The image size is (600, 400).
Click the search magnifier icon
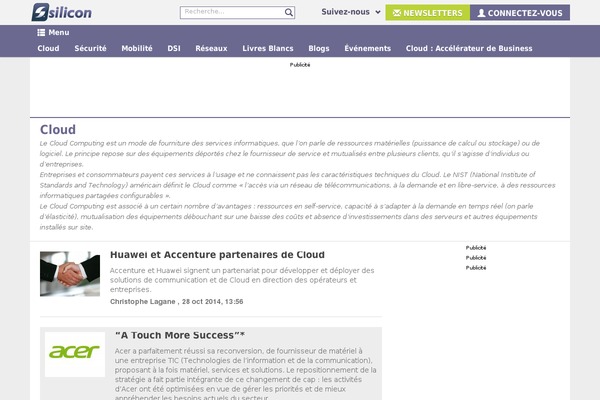pyautogui.click(x=289, y=12)
